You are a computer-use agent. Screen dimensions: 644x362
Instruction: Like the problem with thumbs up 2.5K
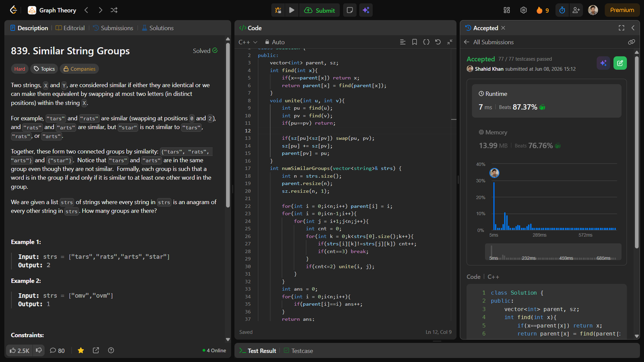tap(20, 351)
